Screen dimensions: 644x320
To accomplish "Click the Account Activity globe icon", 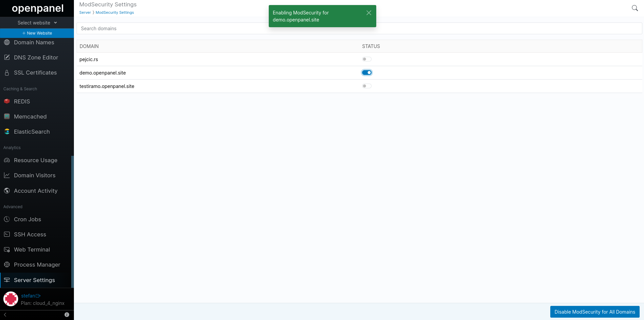I will 7,191.
